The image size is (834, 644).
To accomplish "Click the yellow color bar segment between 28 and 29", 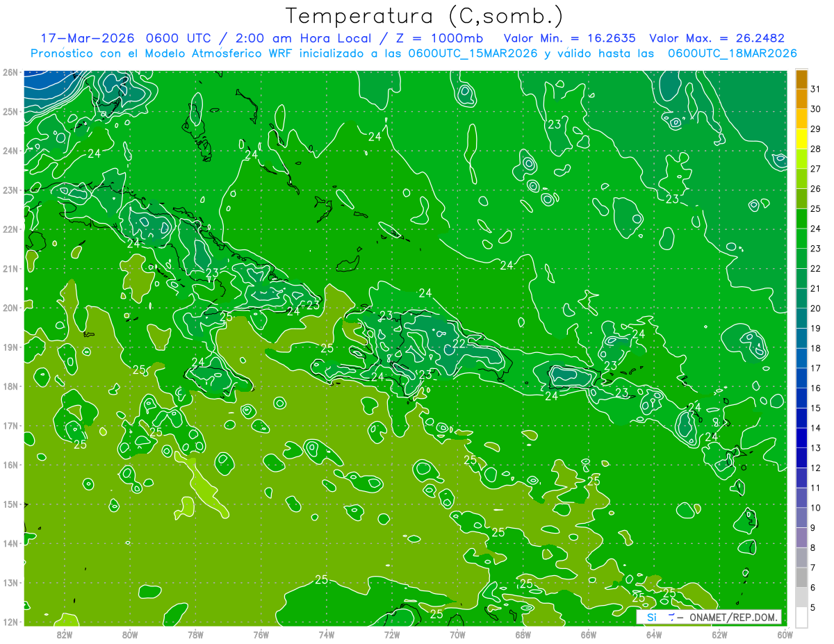I will [801, 139].
